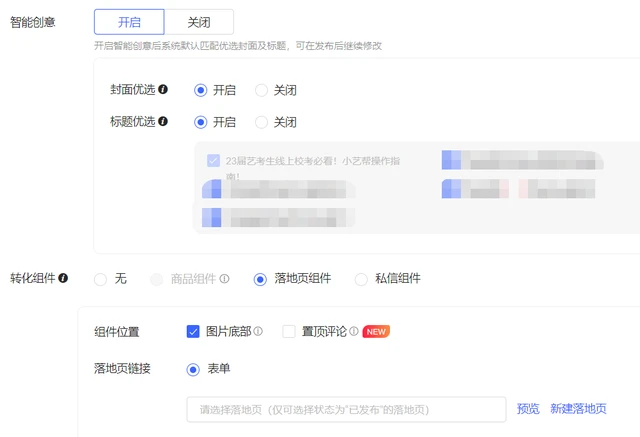The width and height of the screenshot is (640, 437).
Task: Click help icon beside 图片底部
Action: (x=258, y=332)
